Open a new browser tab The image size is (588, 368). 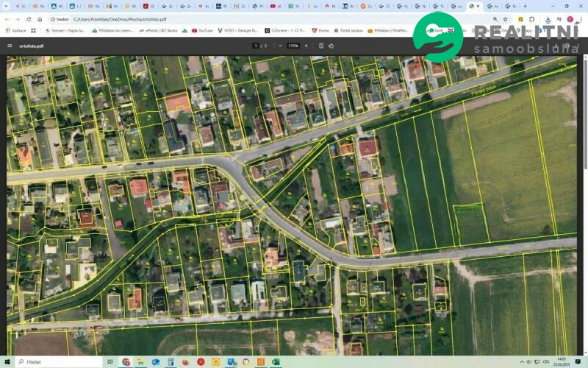coord(525,6)
